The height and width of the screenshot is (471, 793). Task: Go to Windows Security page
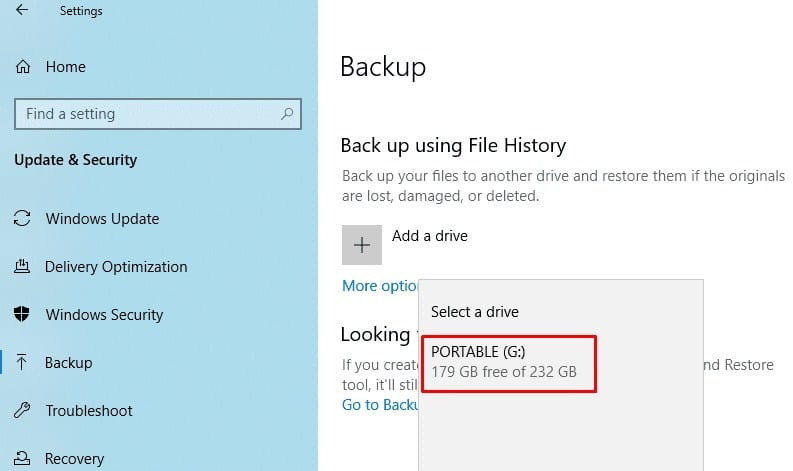pyautogui.click(x=104, y=315)
